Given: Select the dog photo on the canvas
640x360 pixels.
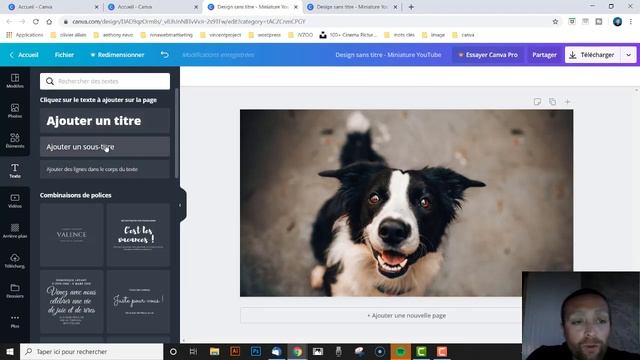Looking at the screenshot, I should [407, 203].
